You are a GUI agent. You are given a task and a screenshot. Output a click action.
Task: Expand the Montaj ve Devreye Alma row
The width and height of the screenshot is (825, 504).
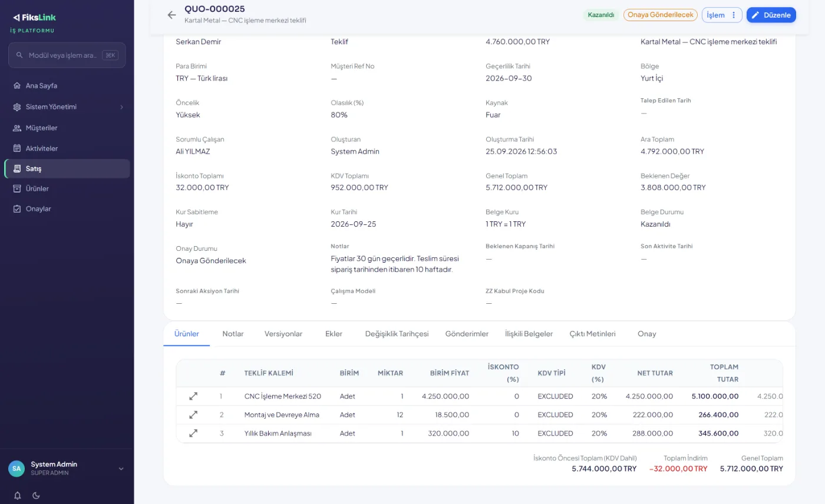(x=193, y=415)
